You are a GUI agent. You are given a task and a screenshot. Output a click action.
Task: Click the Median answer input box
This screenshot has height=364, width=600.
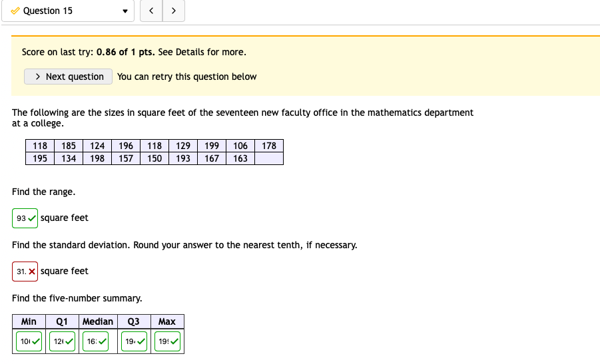click(x=95, y=341)
